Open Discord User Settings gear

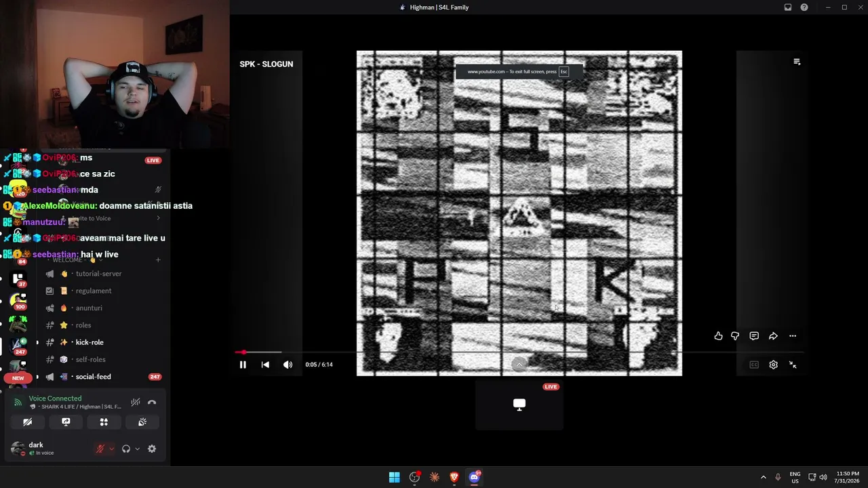point(152,449)
